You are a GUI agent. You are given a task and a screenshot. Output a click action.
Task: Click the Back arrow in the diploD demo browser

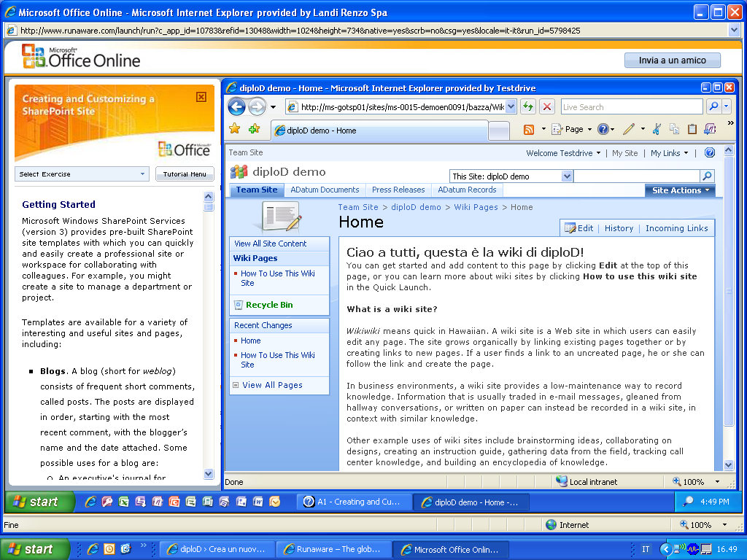click(237, 106)
